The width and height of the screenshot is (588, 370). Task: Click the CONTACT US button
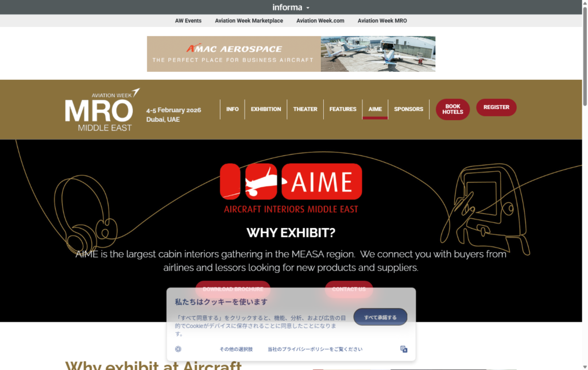point(349,289)
